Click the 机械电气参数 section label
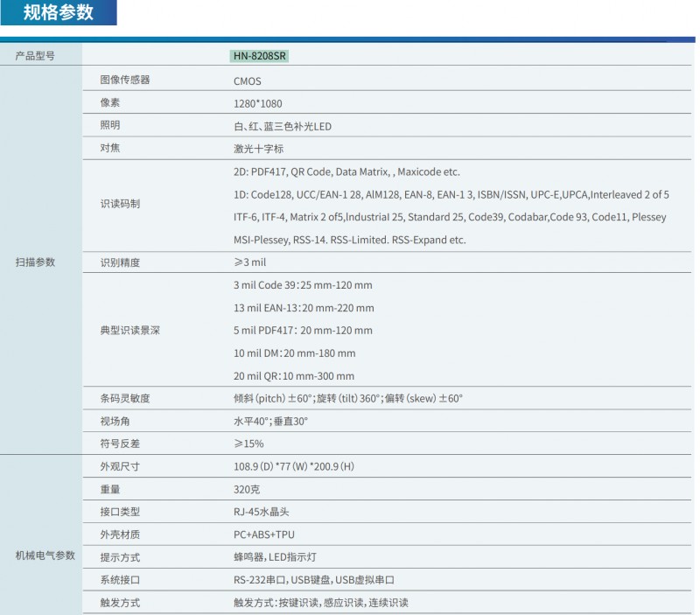 click(45, 556)
